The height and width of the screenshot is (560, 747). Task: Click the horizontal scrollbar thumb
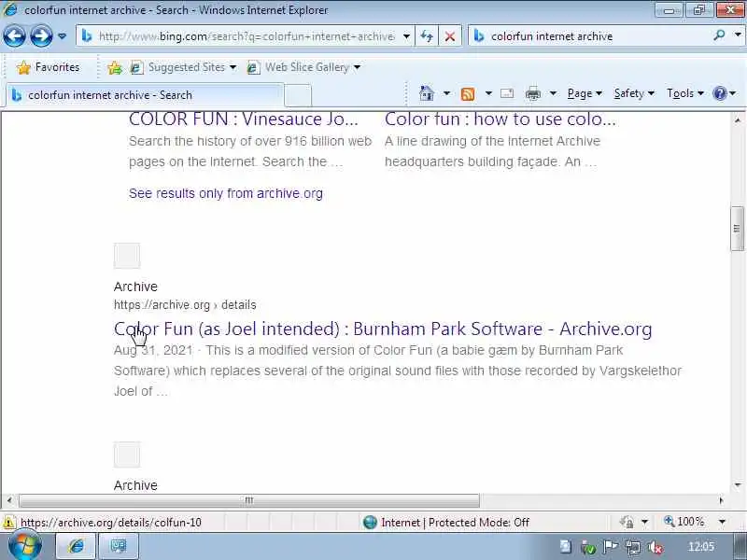tap(249, 500)
